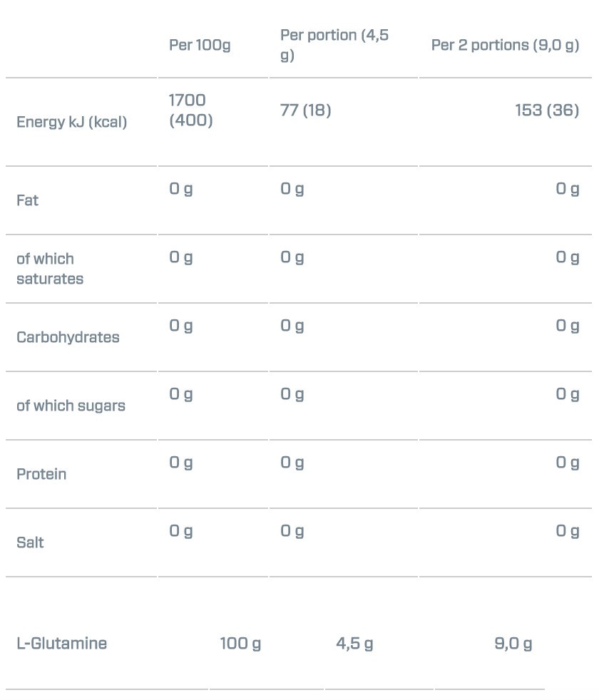Select the 'of which sugars' row label

71,406
